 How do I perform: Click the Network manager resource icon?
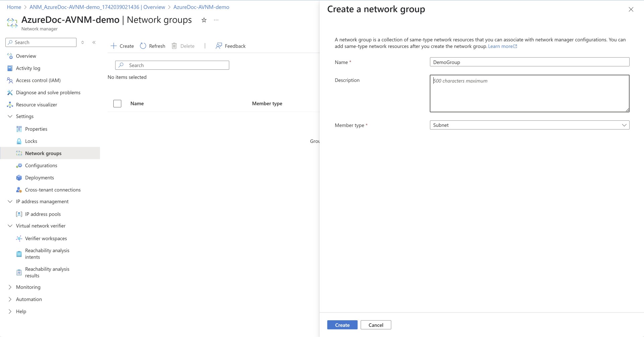click(x=12, y=23)
